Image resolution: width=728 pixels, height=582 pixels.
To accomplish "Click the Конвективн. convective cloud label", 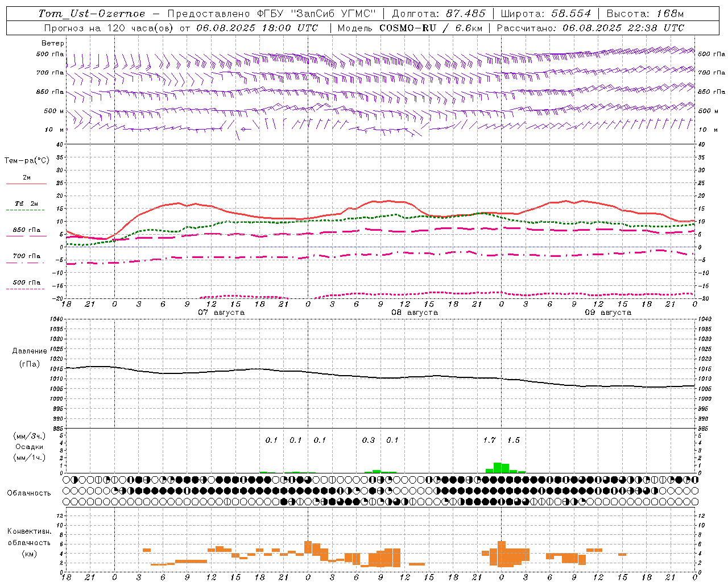I will point(29,531).
